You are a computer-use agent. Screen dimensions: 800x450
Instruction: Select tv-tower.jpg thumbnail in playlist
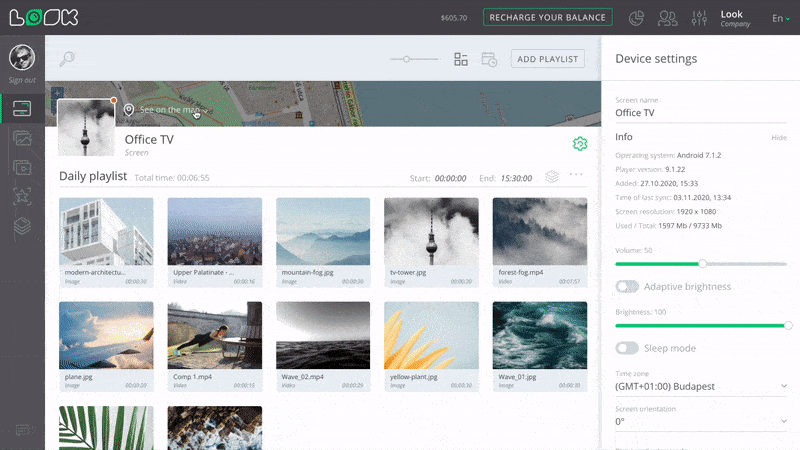[x=431, y=232]
